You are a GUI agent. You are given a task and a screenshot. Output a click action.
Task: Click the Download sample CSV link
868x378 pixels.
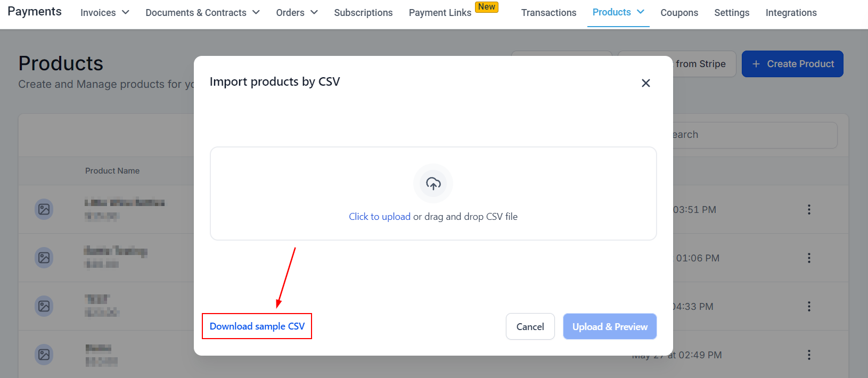coord(257,326)
